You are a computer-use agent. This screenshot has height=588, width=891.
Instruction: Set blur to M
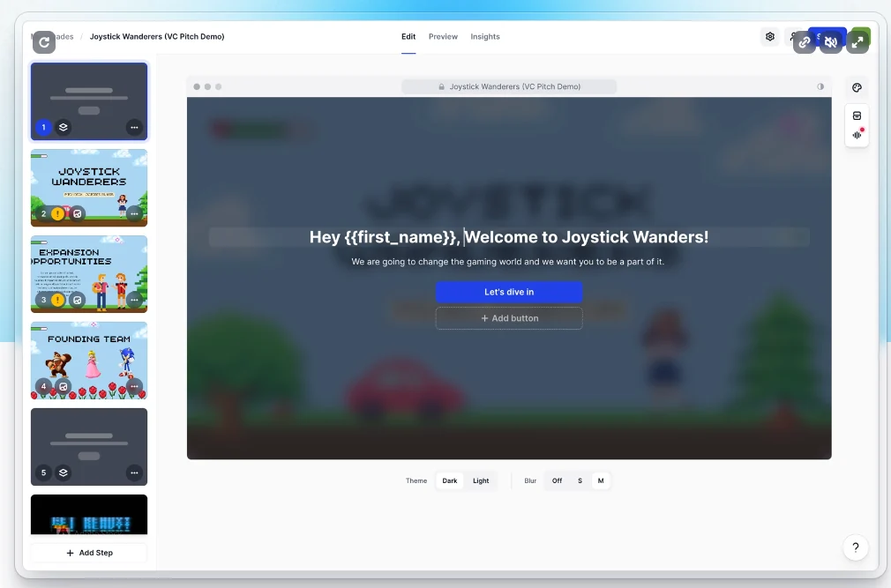coord(601,480)
